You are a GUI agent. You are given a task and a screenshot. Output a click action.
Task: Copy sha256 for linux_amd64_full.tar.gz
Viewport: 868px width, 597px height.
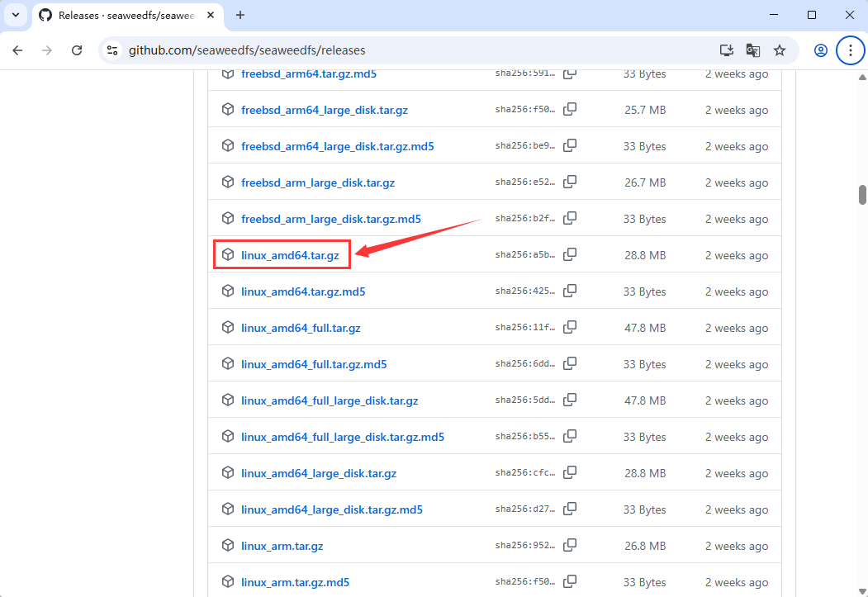(570, 327)
